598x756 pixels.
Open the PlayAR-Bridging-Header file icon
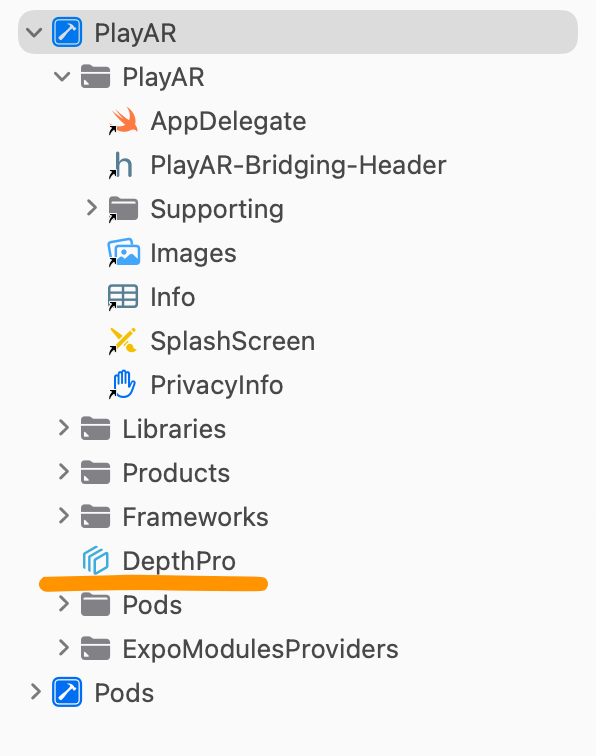[121, 165]
